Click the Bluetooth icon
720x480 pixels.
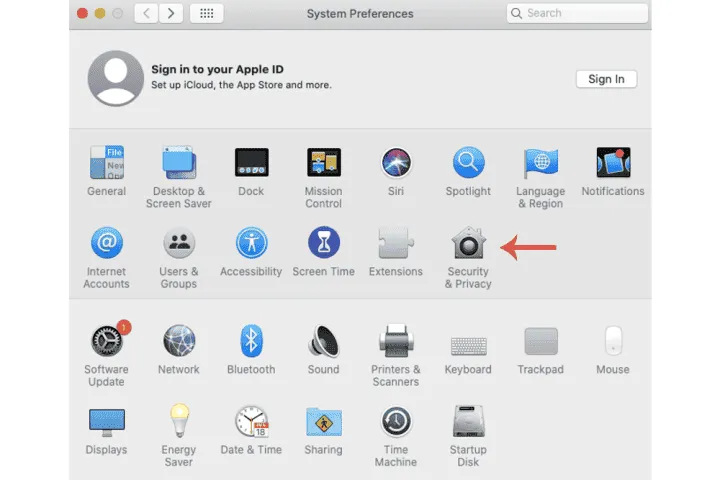251,342
